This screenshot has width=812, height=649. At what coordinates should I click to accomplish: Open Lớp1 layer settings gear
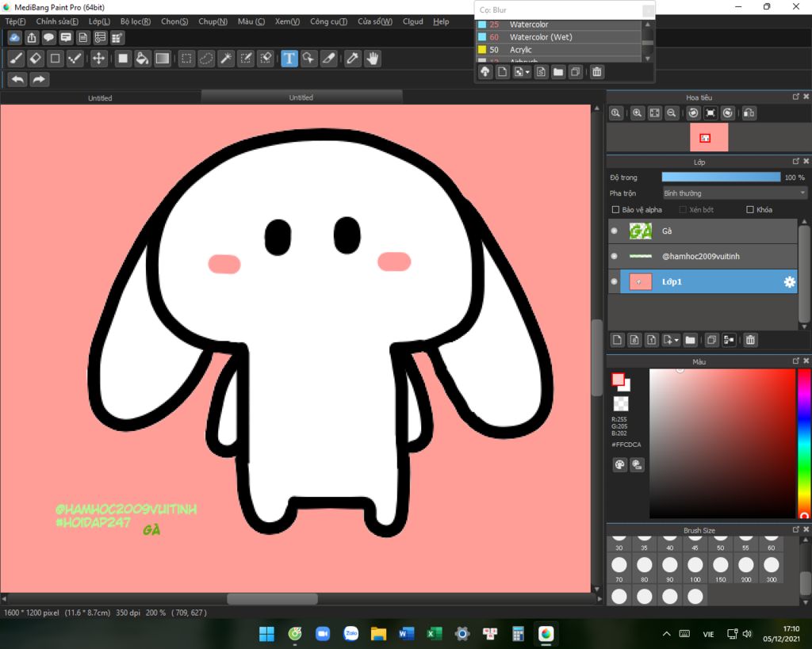pos(789,282)
